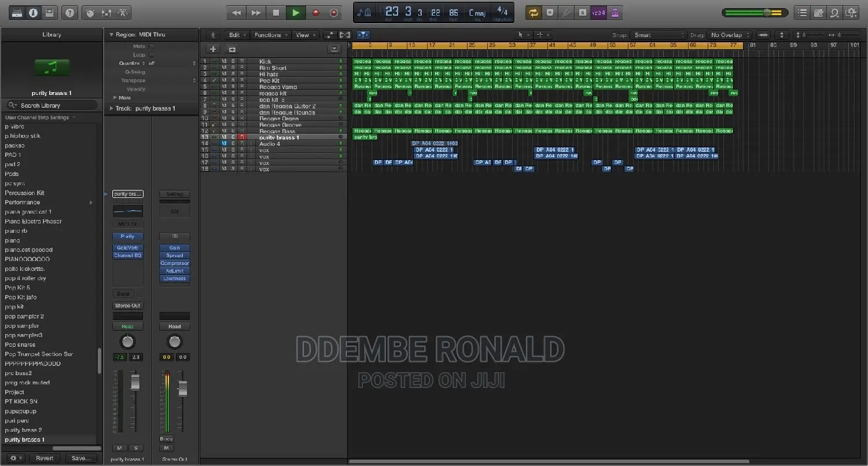The width and height of the screenshot is (868, 466).
Task: Toggle the Show Automation button
Action: [330, 35]
